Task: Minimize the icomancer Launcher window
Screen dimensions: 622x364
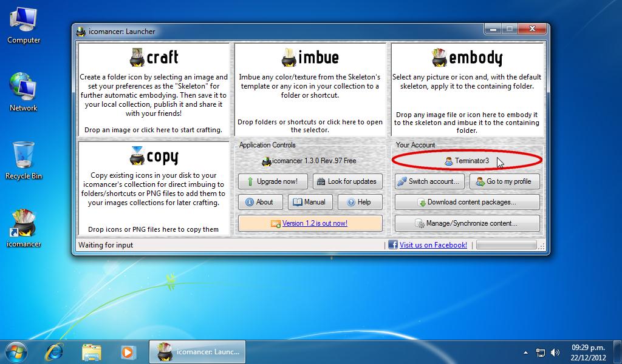Action: pos(493,29)
